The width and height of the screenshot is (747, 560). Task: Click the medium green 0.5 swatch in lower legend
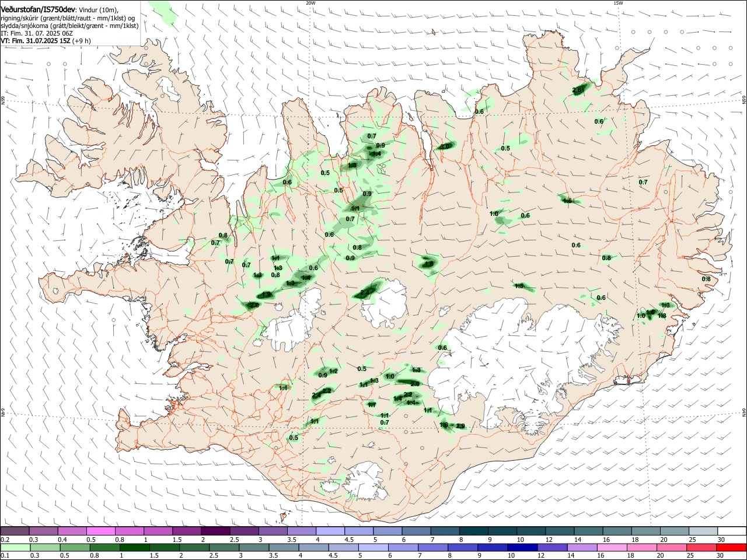pos(75,548)
